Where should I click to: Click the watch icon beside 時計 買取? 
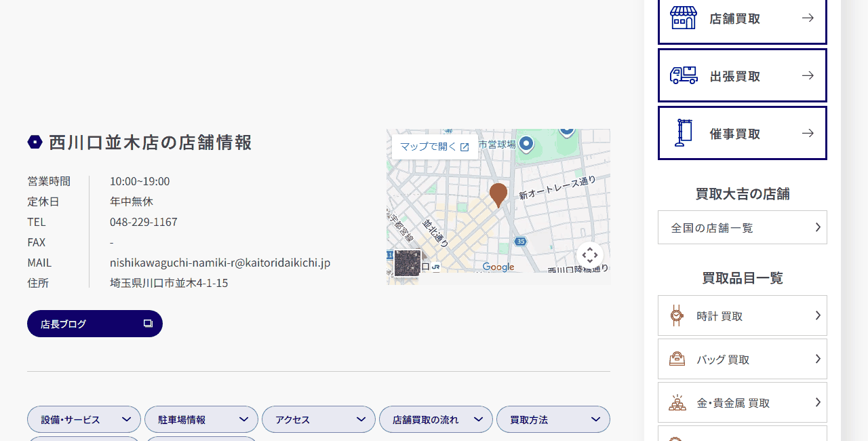click(x=676, y=315)
